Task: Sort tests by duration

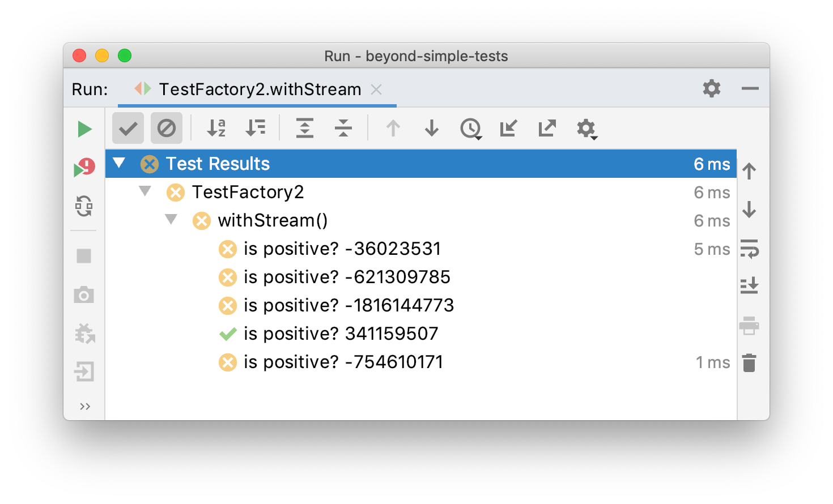Action: (x=255, y=129)
